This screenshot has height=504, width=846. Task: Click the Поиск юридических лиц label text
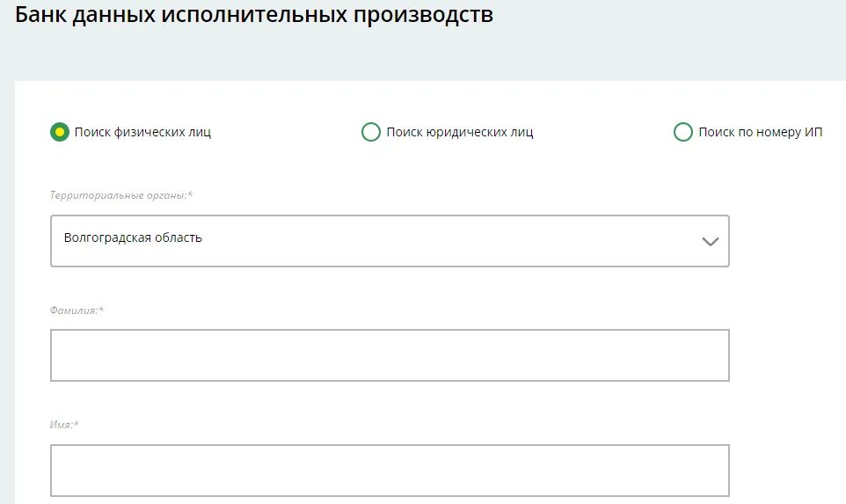coord(460,132)
